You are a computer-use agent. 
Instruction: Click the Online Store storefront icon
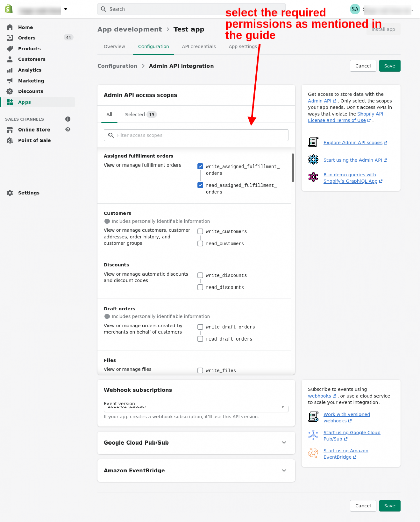[x=10, y=129]
